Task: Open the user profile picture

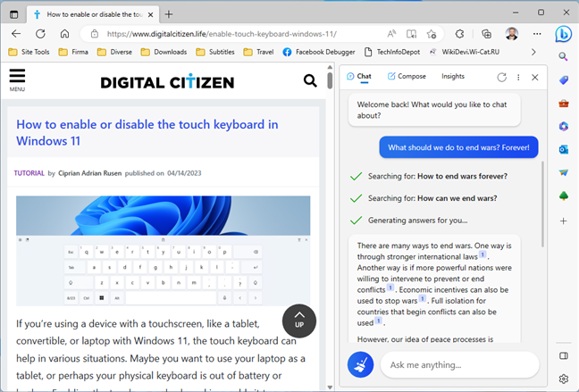Action: 511,34
